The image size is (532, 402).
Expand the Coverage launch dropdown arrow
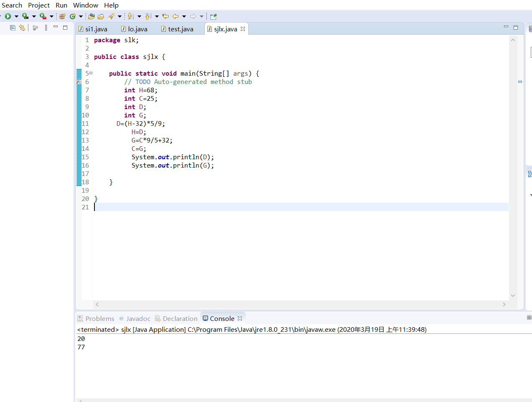pyautogui.click(x=34, y=16)
